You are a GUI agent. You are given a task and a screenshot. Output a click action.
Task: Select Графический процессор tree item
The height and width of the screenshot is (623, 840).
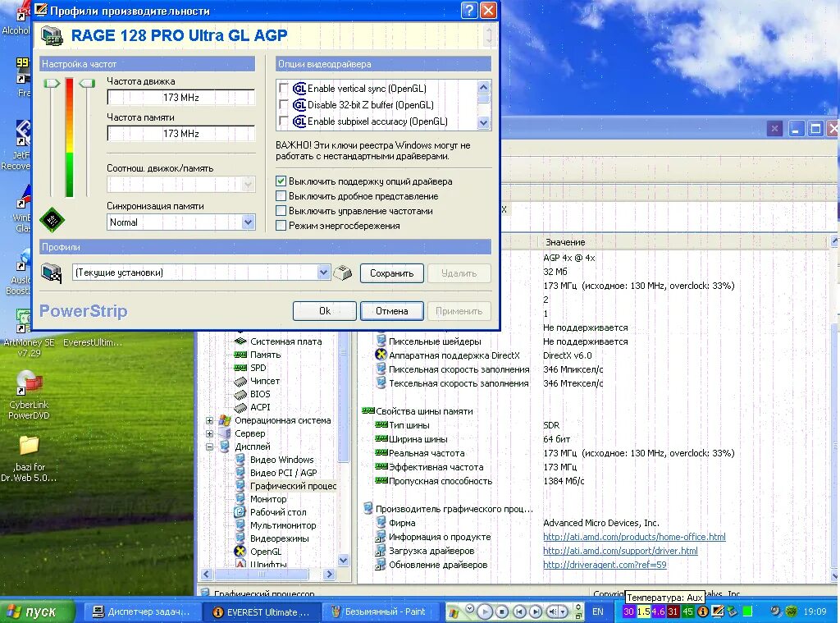coord(293,486)
